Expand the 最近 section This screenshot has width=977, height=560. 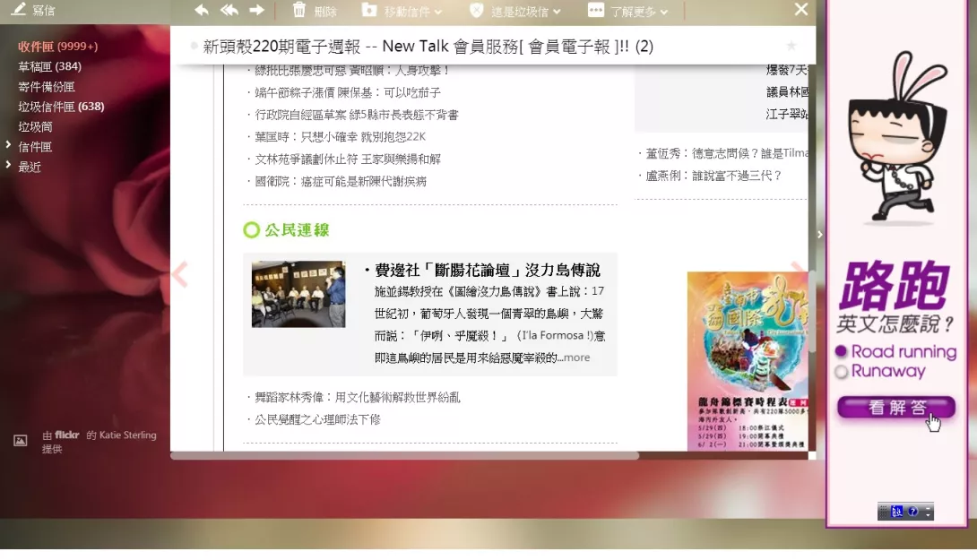tap(8, 165)
